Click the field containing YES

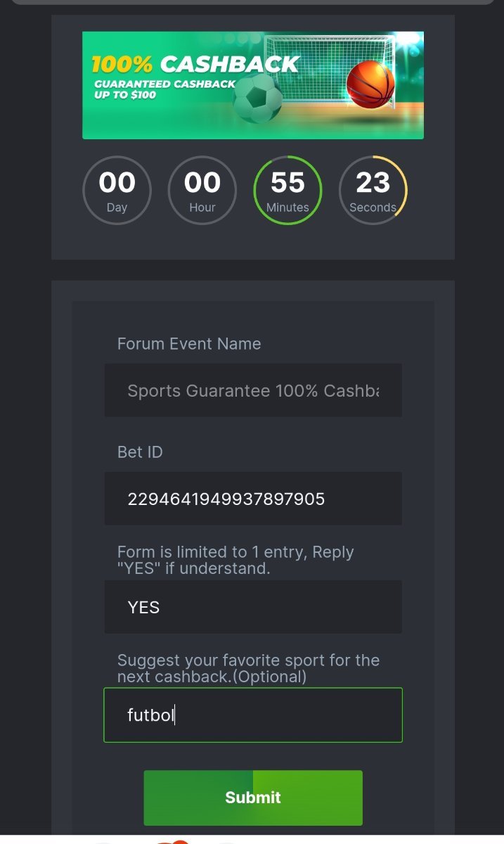point(253,607)
